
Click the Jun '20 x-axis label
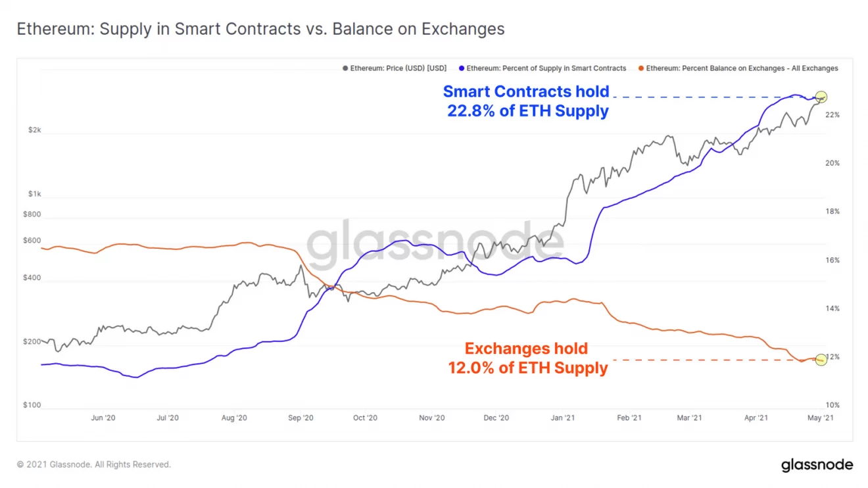(103, 418)
